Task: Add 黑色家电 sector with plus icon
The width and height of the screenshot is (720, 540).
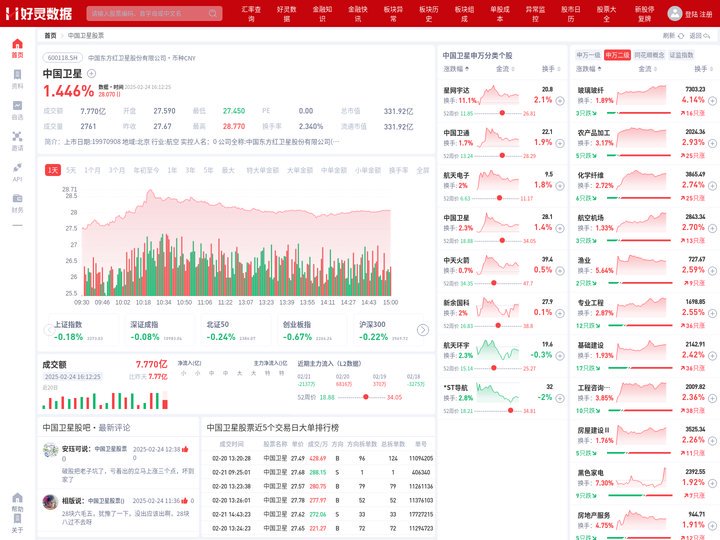Action: tap(712, 483)
